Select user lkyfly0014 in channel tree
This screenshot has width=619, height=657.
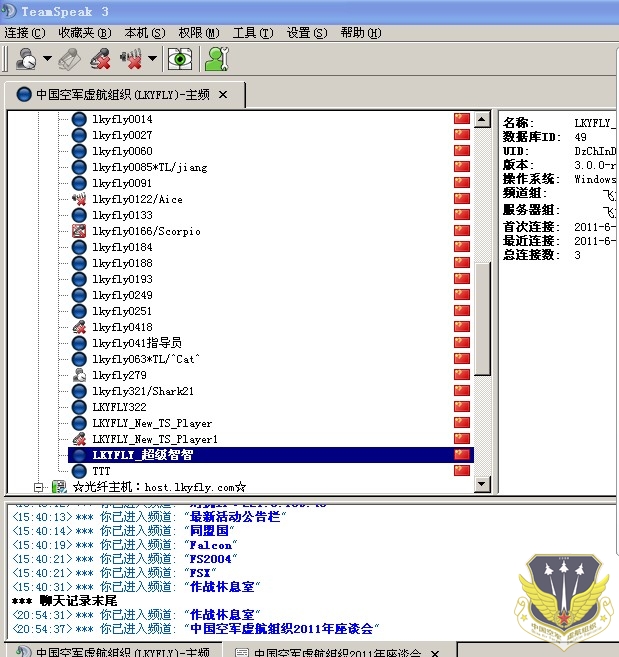click(x=122, y=119)
